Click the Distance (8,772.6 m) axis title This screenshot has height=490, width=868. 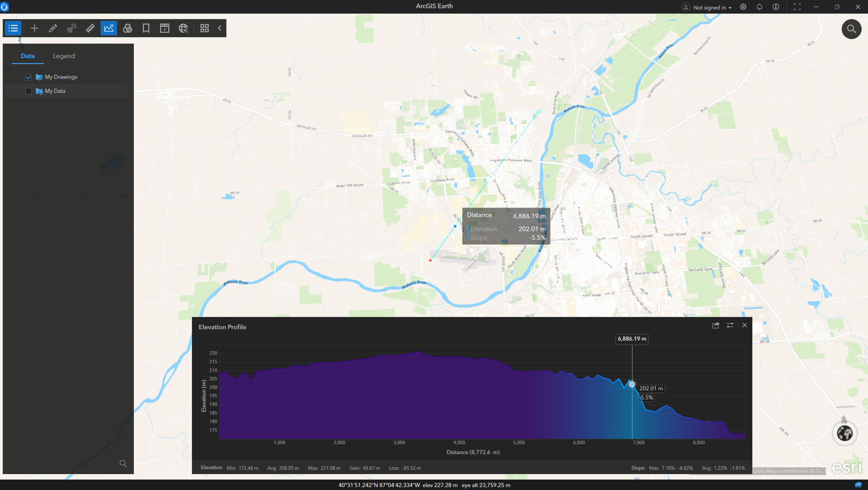473,452
